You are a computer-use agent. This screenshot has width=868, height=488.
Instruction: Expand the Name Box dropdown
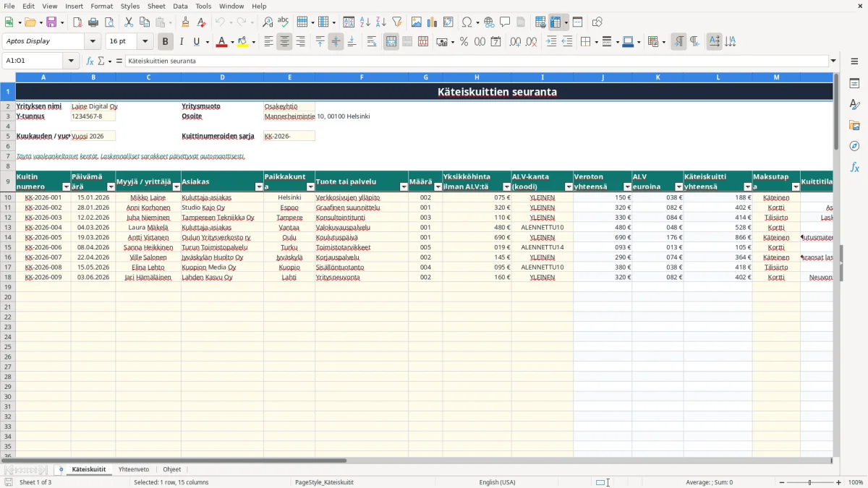(x=72, y=61)
